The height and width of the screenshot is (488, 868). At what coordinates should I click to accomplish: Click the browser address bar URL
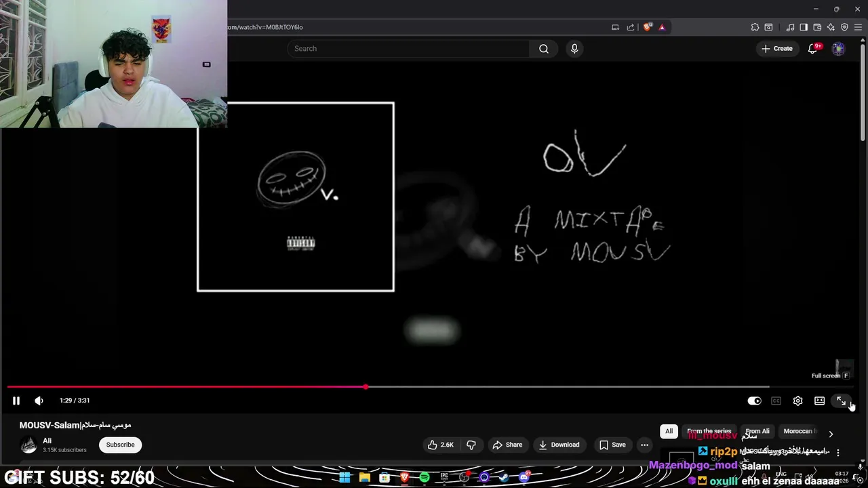264,27
